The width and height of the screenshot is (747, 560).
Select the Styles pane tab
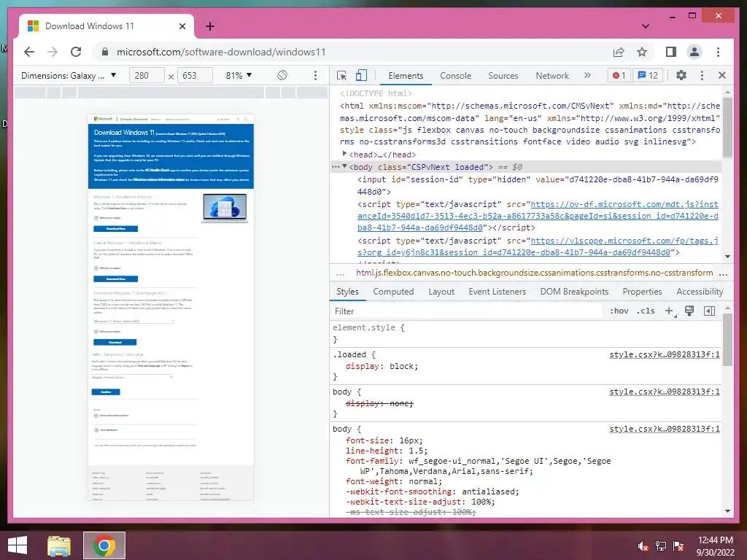coord(348,292)
